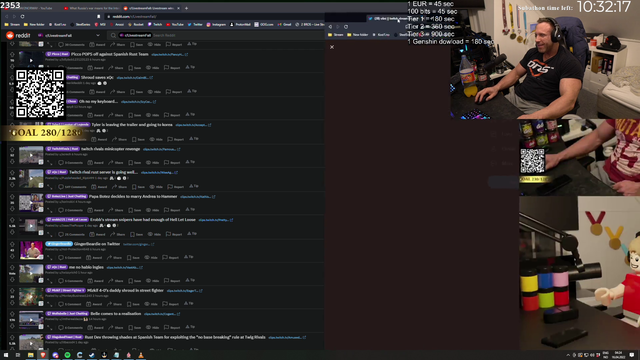The image size is (640, 360).
Task: Share the Erobb's stream snipers post
Action: click(x=118, y=234)
